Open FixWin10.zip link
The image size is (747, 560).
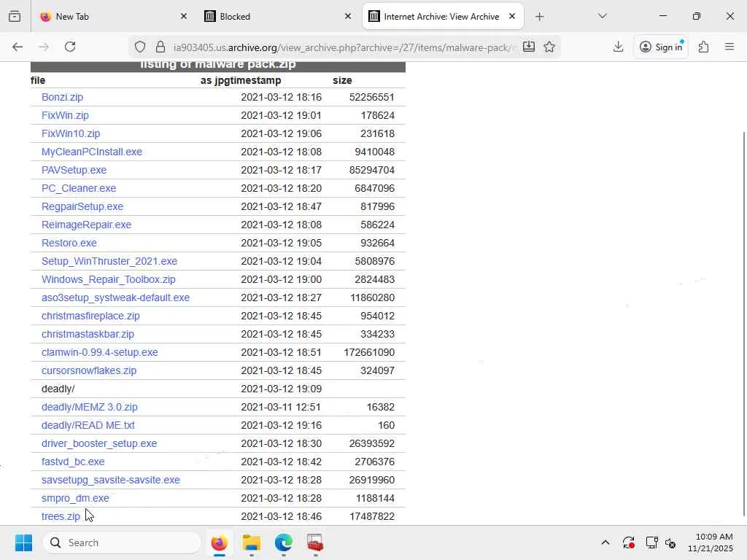[x=71, y=133]
